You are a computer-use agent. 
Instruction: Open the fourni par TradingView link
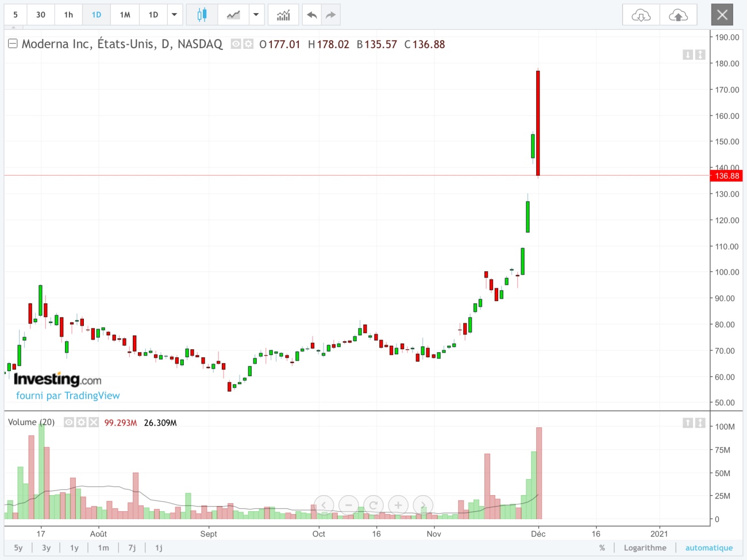(68, 396)
